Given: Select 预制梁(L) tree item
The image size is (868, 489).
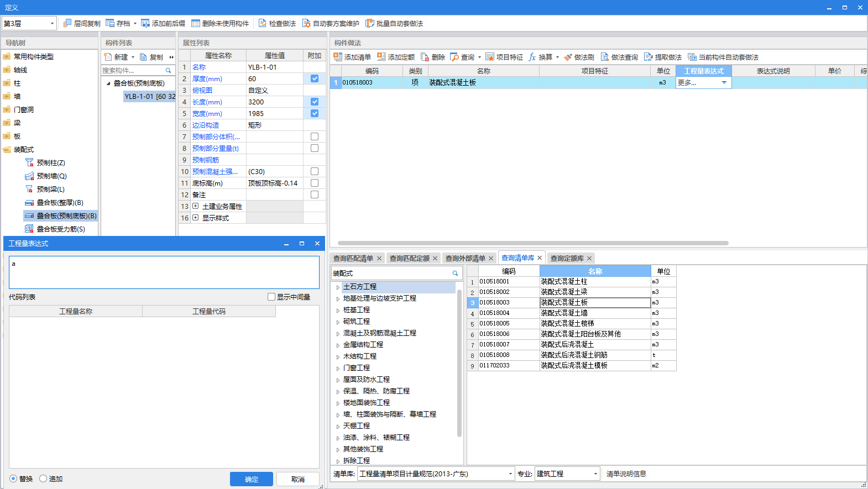Looking at the screenshot, I should 50,189.
